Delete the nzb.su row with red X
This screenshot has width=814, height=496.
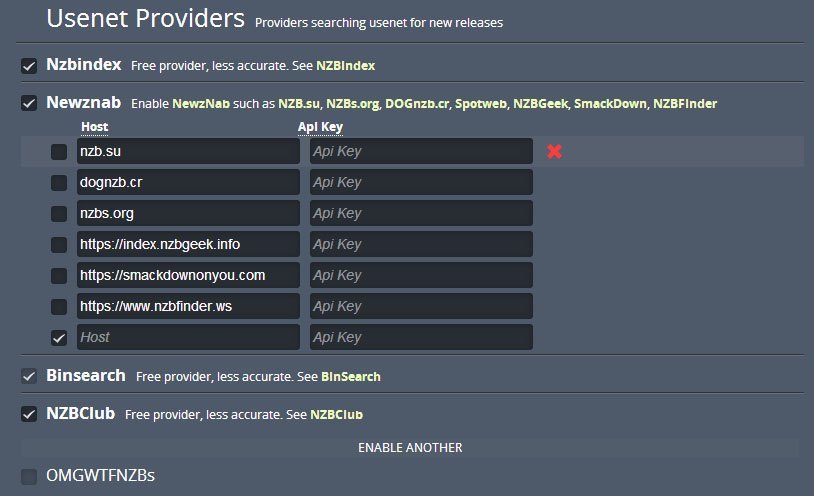pos(554,151)
